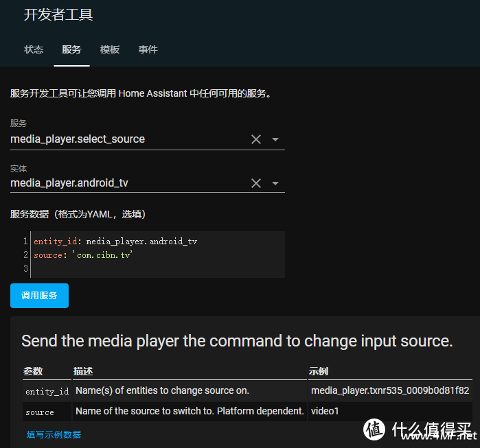Select the entity_id parameter table cell
The image size is (480, 448).
(47, 391)
